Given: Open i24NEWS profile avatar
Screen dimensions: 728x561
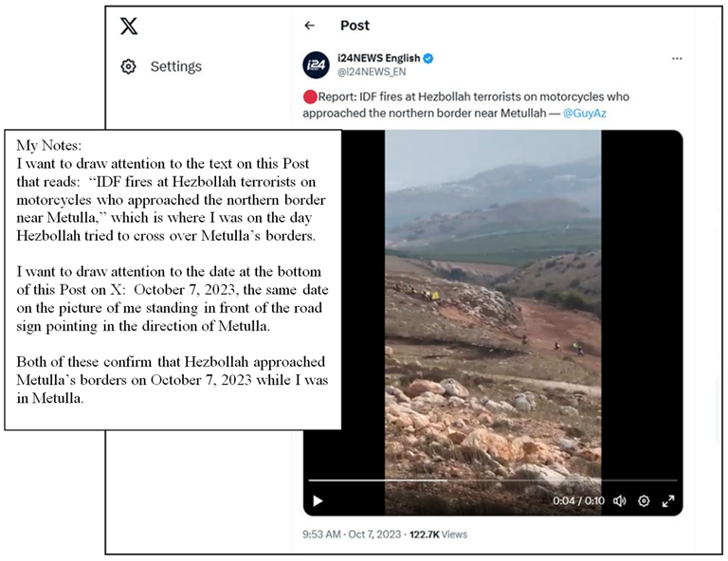Looking at the screenshot, I should click(317, 65).
